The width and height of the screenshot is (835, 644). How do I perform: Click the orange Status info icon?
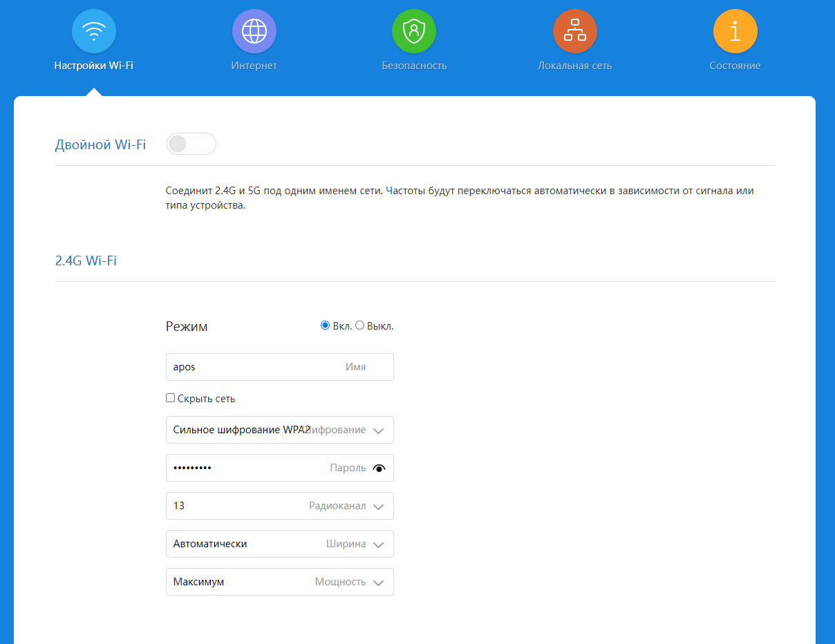(735, 31)
